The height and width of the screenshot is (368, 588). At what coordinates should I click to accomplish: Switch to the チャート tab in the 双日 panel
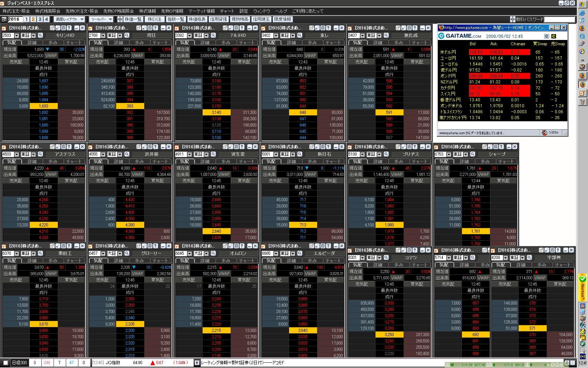coord(160,43)
